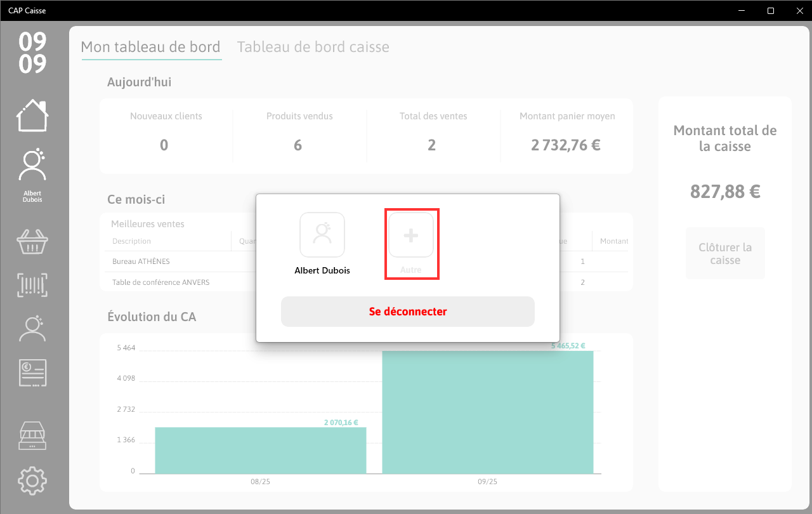Click Se déconnecter button
The height and width of the screenshot is (514, 812).
pyautogui.click(x=408, y=312)
